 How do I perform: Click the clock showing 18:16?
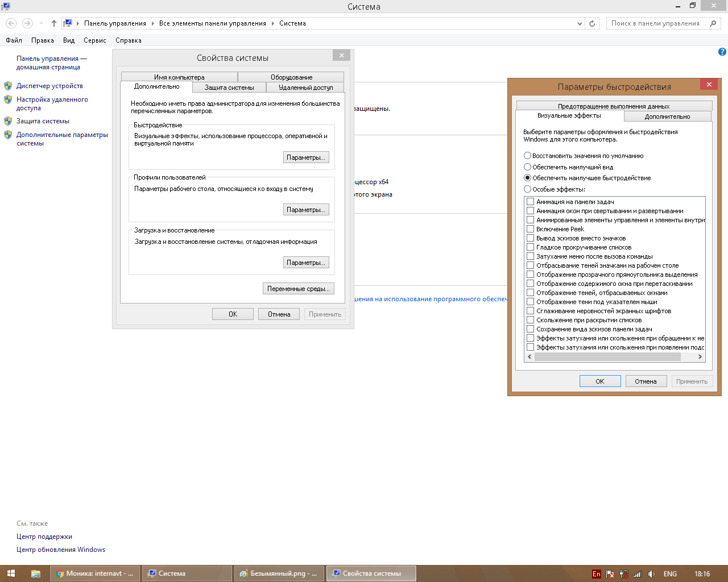pyautogui.click(x=702, y=574)
